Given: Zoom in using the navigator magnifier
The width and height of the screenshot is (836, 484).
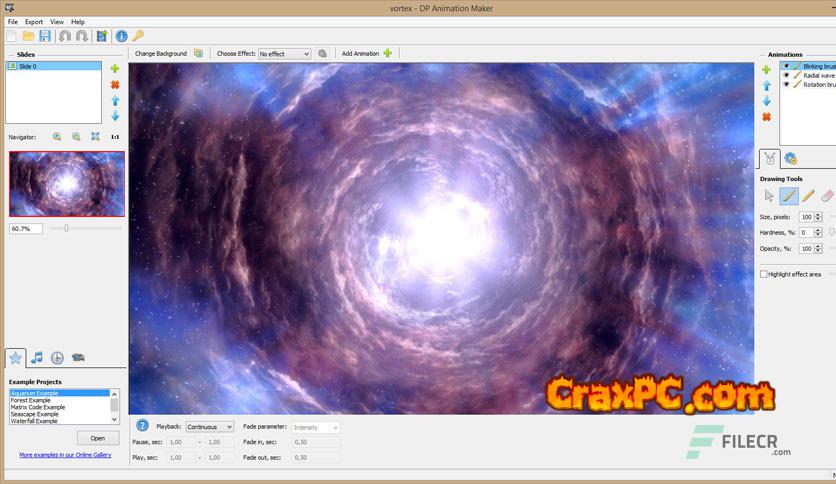Looking at the screenshot, I should 57,136.
